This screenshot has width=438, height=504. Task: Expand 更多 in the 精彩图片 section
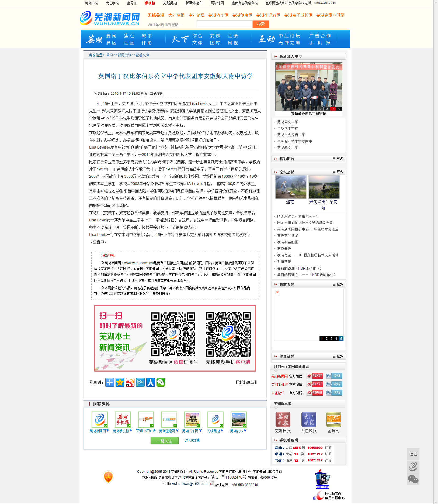[338, 159]
